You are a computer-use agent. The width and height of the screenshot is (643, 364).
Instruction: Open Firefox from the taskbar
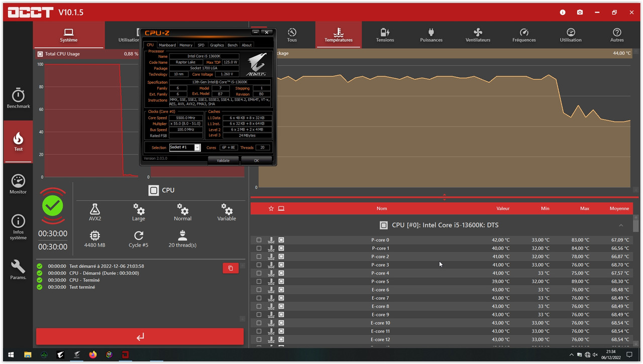tap(93, 354)
